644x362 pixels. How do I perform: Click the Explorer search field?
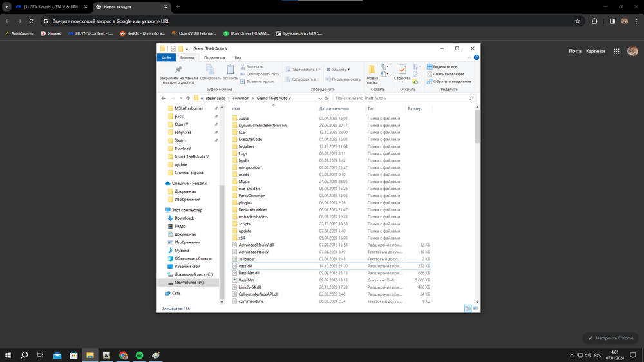point(404,98)
